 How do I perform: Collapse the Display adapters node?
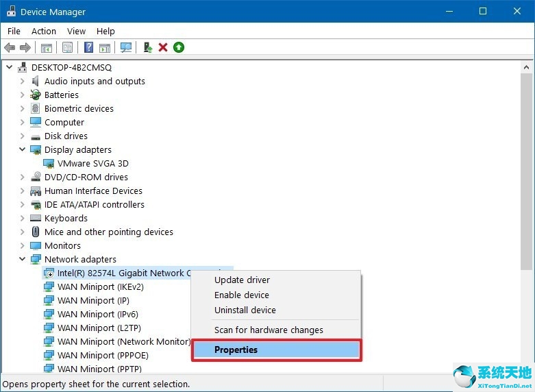click(23, 149)
